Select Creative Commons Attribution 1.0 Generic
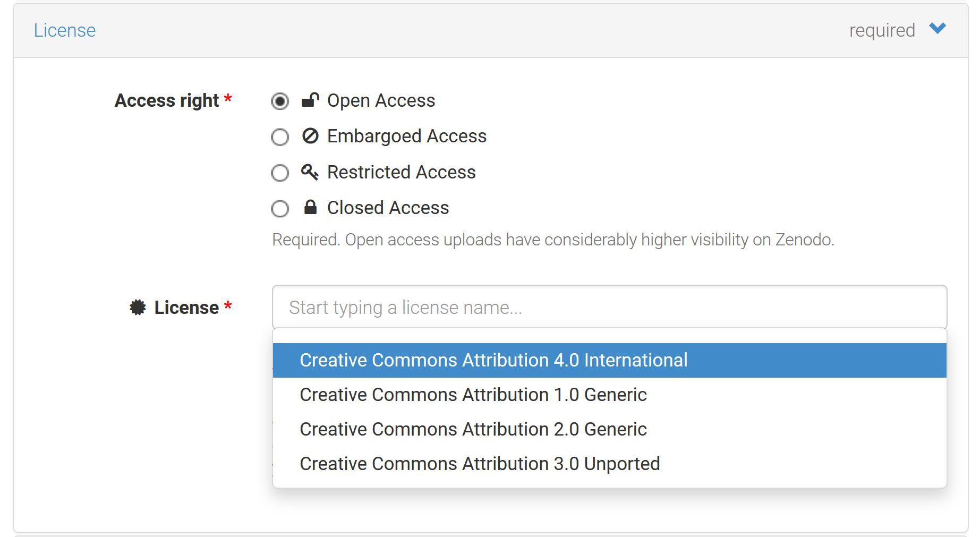 tap(473, 395)
